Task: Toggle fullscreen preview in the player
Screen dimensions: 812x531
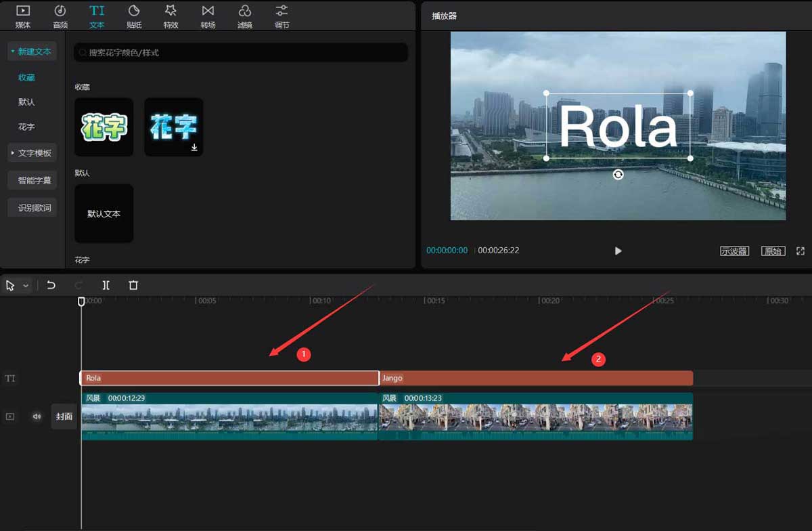Action: (x=801, y=251)
